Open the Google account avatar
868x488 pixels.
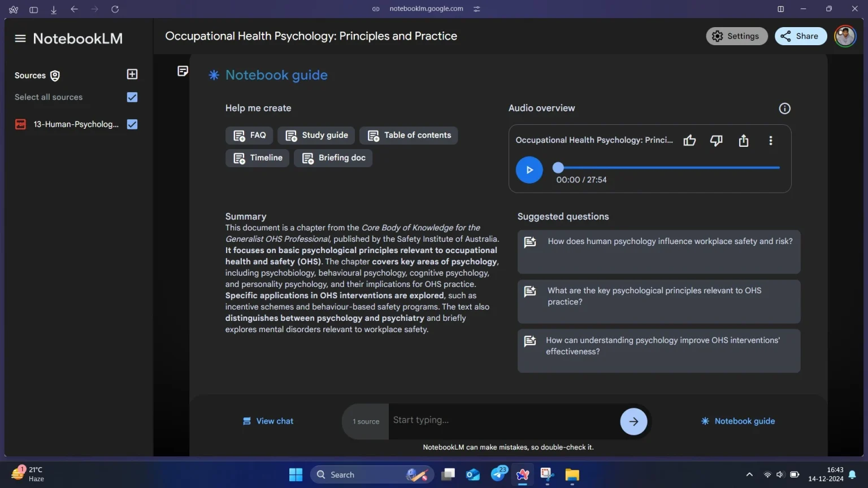[845, 36]
